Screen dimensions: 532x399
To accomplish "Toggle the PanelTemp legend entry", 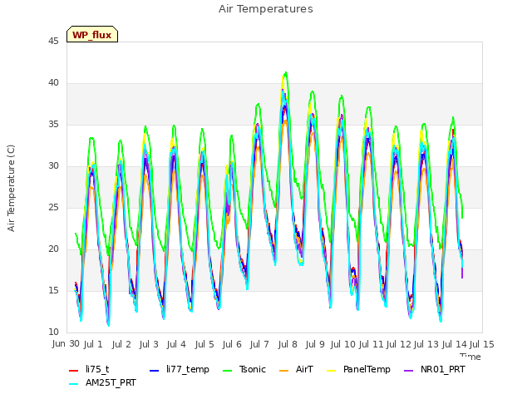I will coord(358,369).
